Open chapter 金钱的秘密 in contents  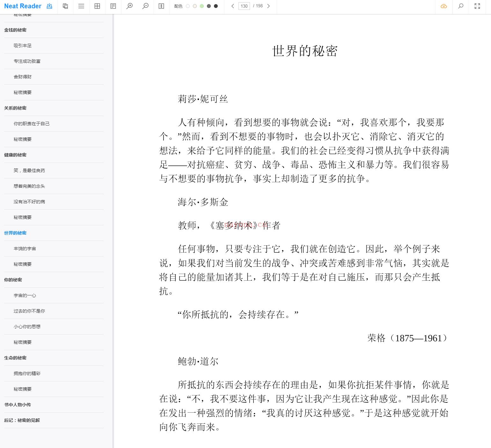(x=15, y=30)
